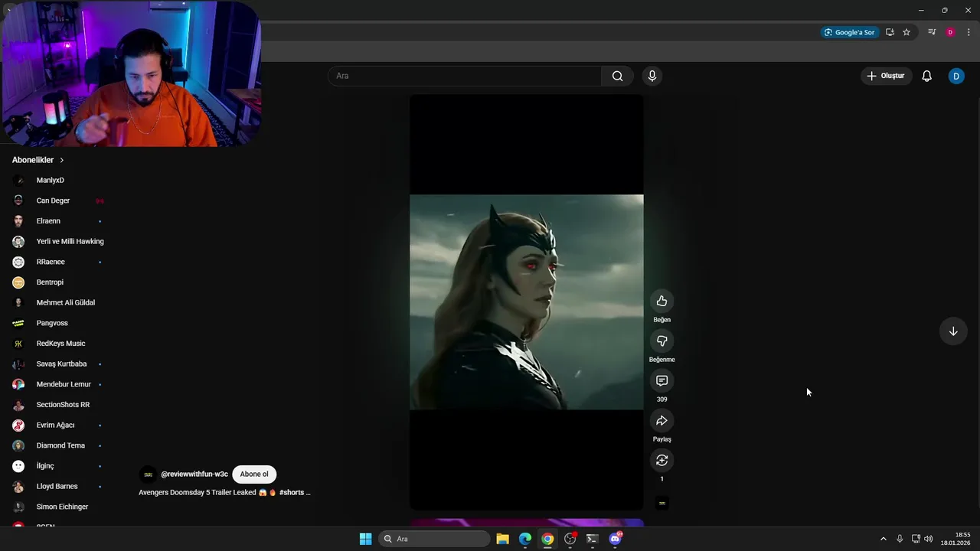This screenshot has width=980, height=551.
Task: Like the short with Beğen button
Action: pos(661,301)
